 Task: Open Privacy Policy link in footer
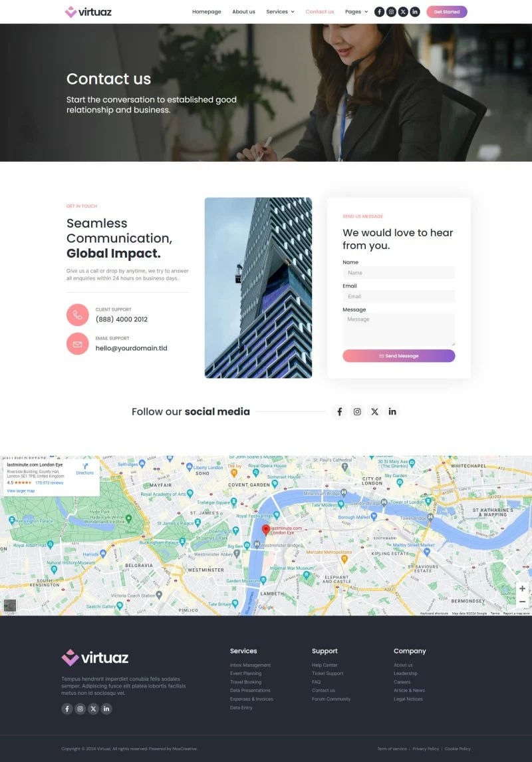(426, 749)
